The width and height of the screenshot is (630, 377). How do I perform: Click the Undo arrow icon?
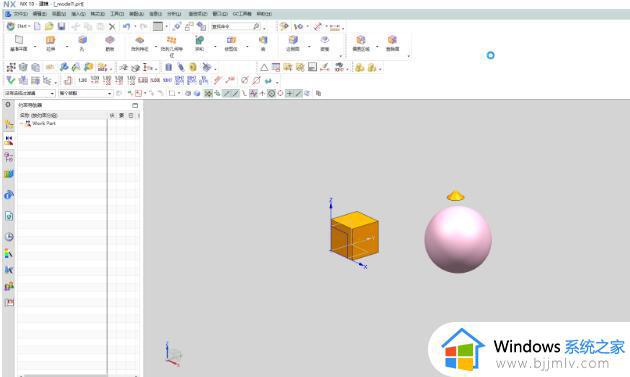coord(126,27)
